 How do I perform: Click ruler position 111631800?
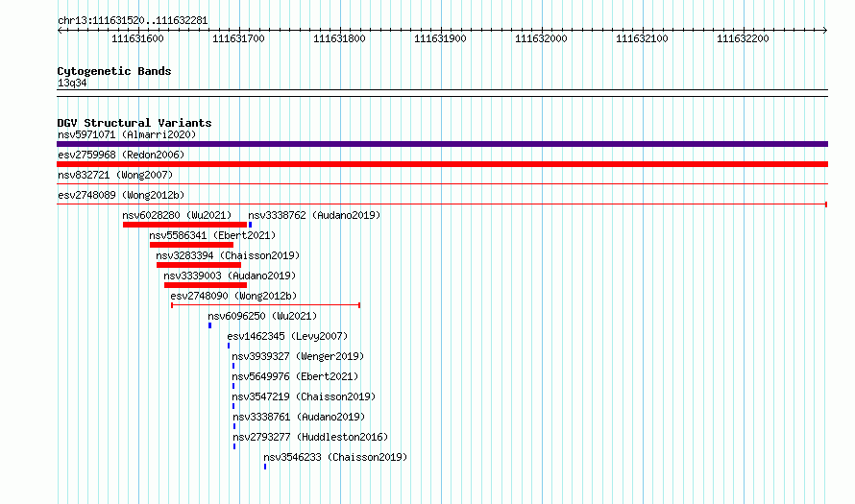point(339,38)
